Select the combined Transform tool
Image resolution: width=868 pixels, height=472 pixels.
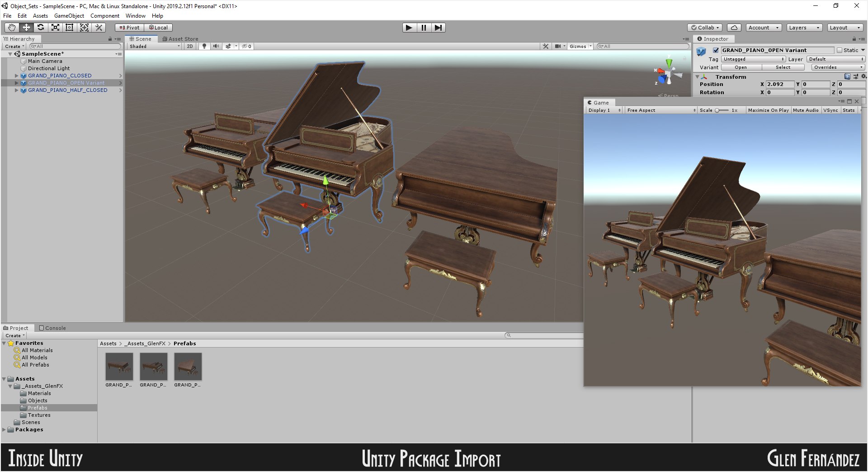tap(84, 28)
